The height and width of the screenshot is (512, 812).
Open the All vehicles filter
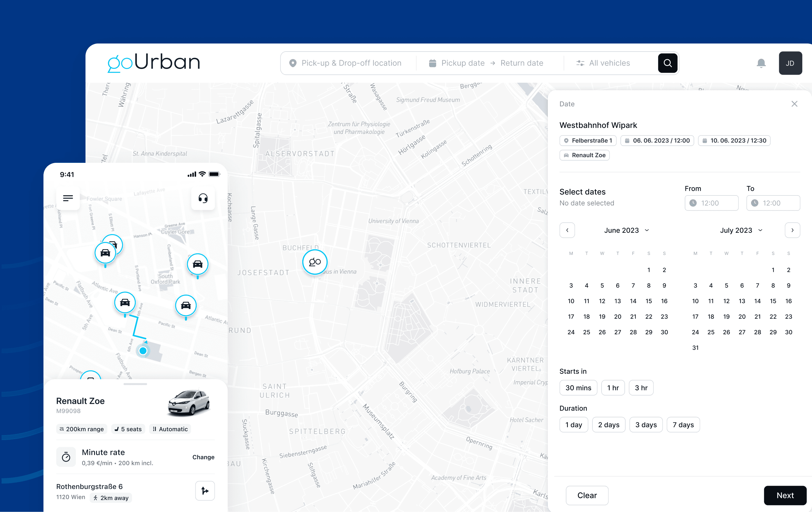pos(604,63)
